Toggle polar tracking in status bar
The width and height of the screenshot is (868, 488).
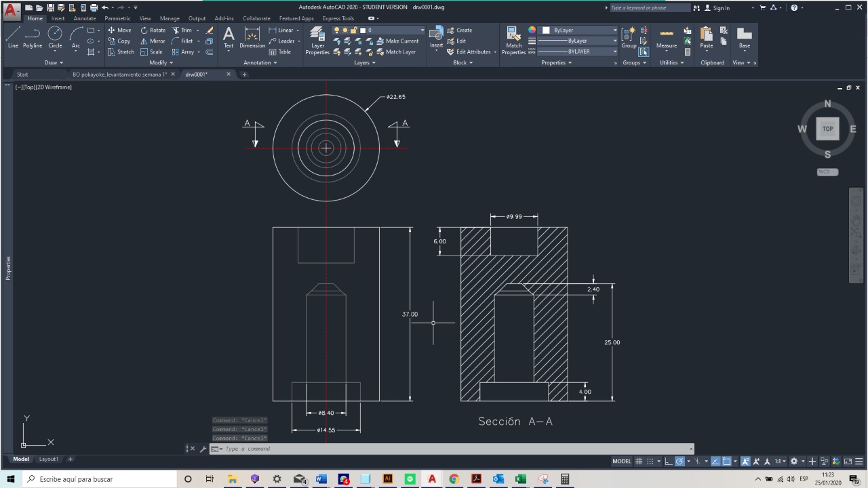pyautogui.click(x=679, y=461)
